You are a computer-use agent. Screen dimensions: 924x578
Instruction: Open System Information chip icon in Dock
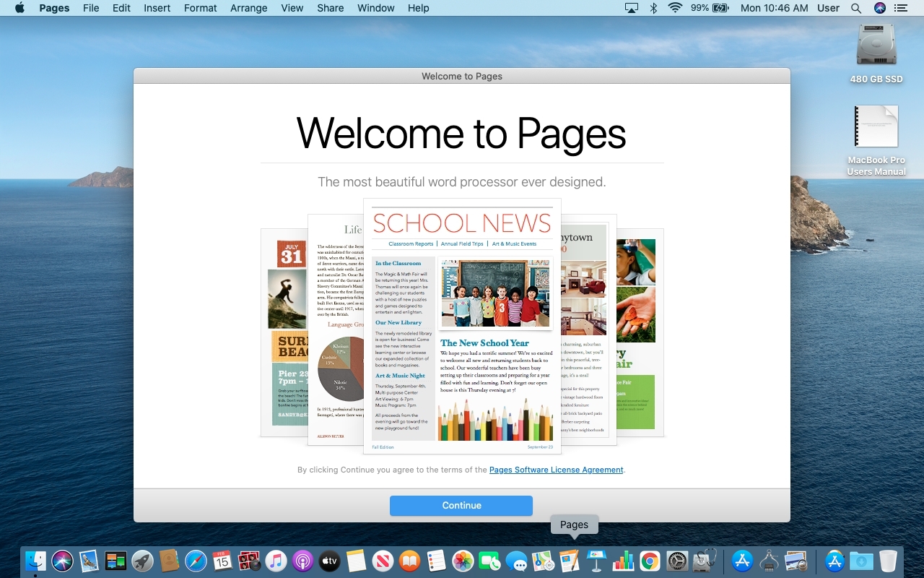(769, 561)
